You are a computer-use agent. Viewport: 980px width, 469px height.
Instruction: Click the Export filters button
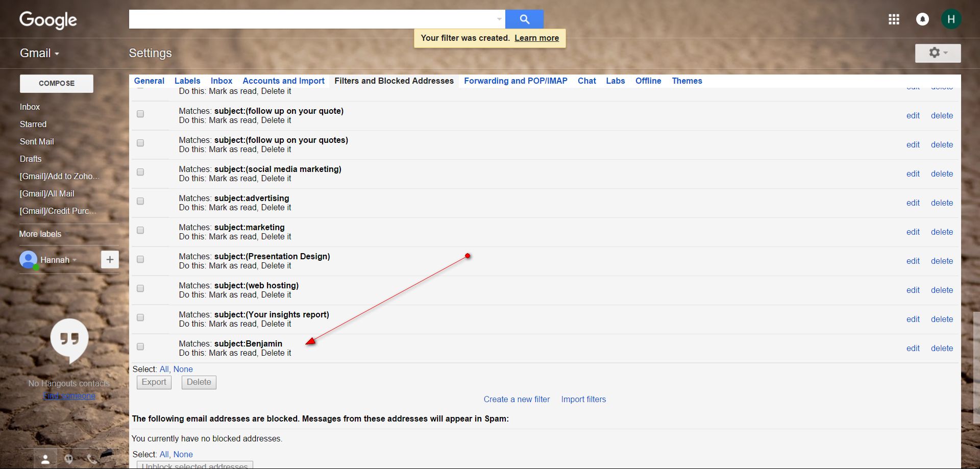(x=154, y=382)
